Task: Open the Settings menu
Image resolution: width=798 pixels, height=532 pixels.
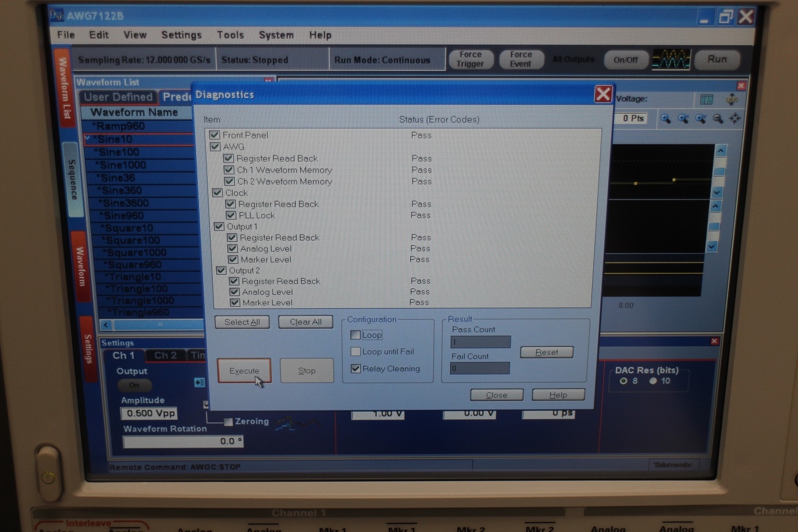Action: [181, 35]
